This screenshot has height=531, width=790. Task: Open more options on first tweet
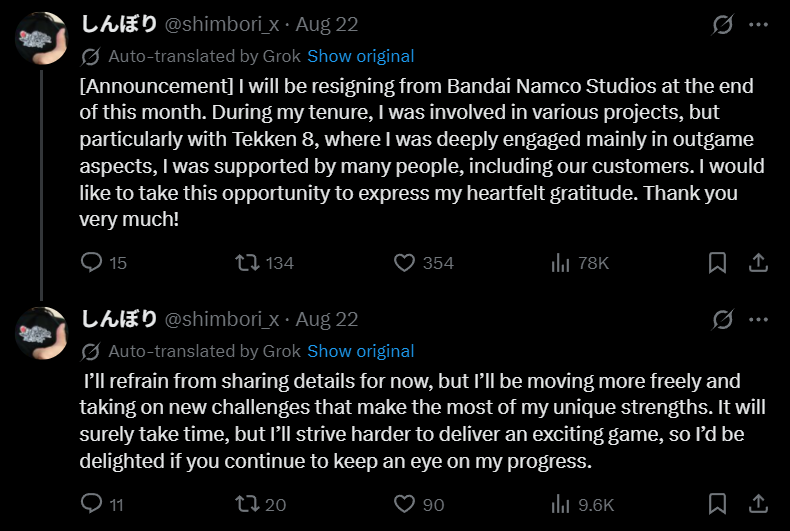tap(759, 24)
